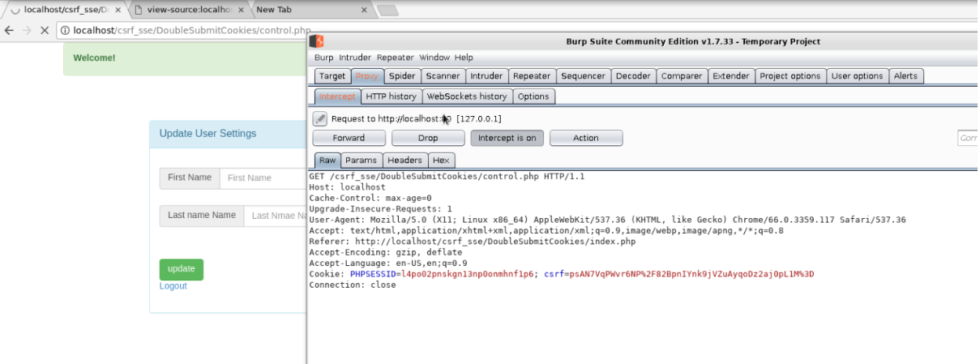The width and height of the screenshot is (980, 364).
Task: Open the Burp menu
Action: coord(323,58)
